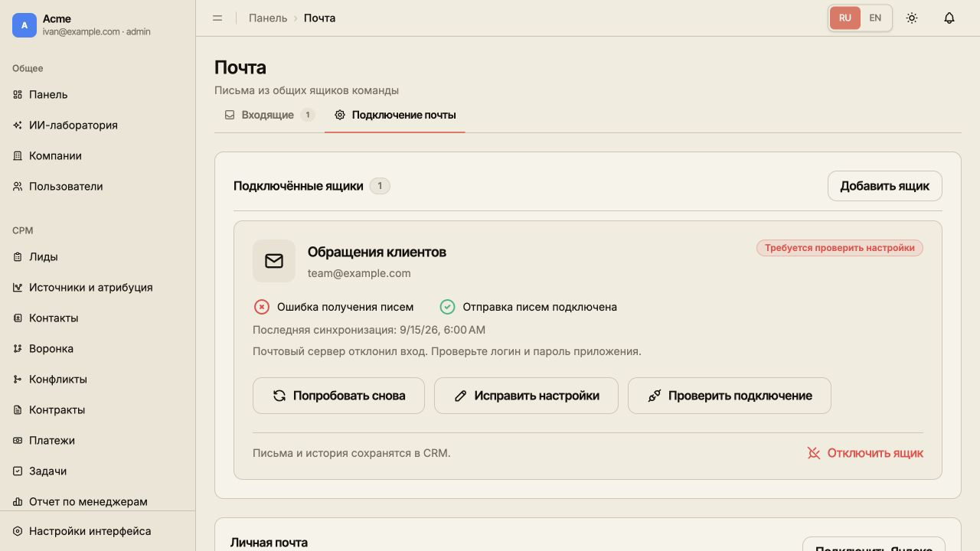Click the ivan@example.com admin account label
Viewport: 980px width, 551px height.
click(96, 31)
